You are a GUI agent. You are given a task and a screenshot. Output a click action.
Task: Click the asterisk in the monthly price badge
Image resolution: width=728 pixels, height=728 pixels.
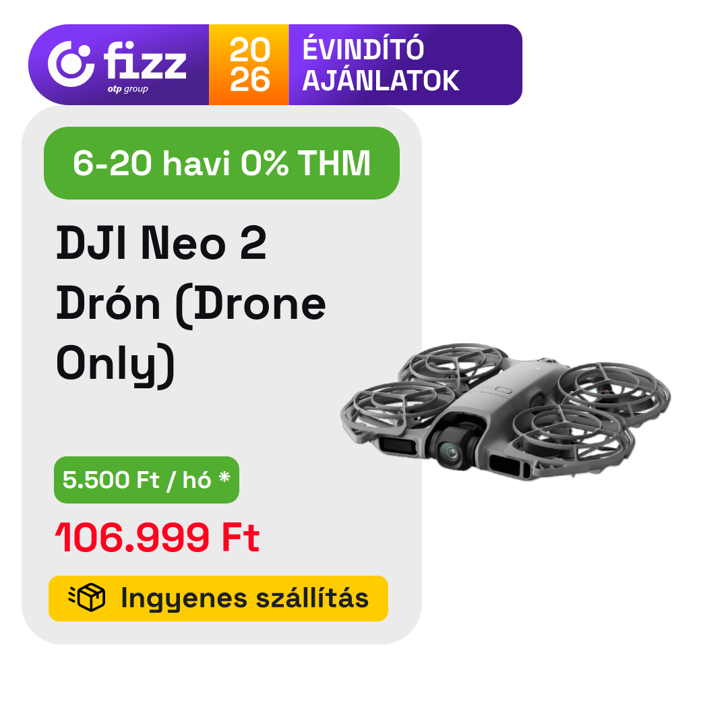(x=224, y=477)
